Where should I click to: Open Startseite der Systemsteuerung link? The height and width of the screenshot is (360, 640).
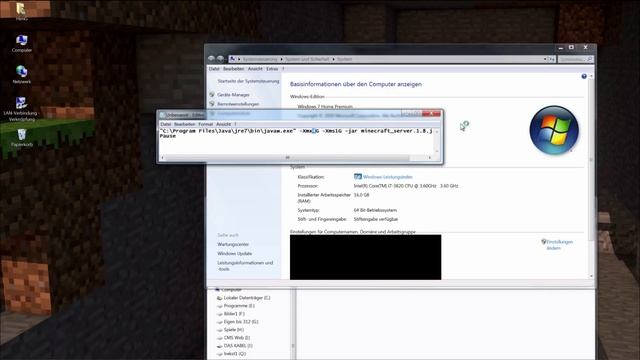(248, 81)
